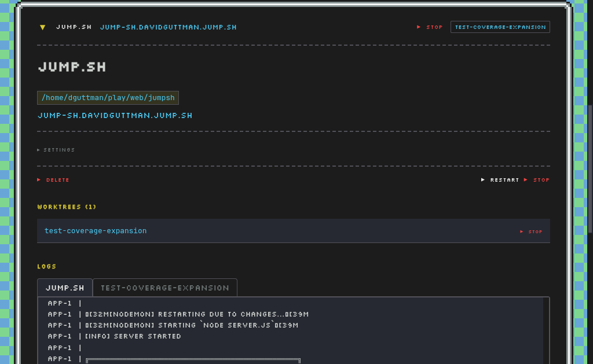Click the /home/dguttman/play/web/jumpsh path field

coord(108,97)
